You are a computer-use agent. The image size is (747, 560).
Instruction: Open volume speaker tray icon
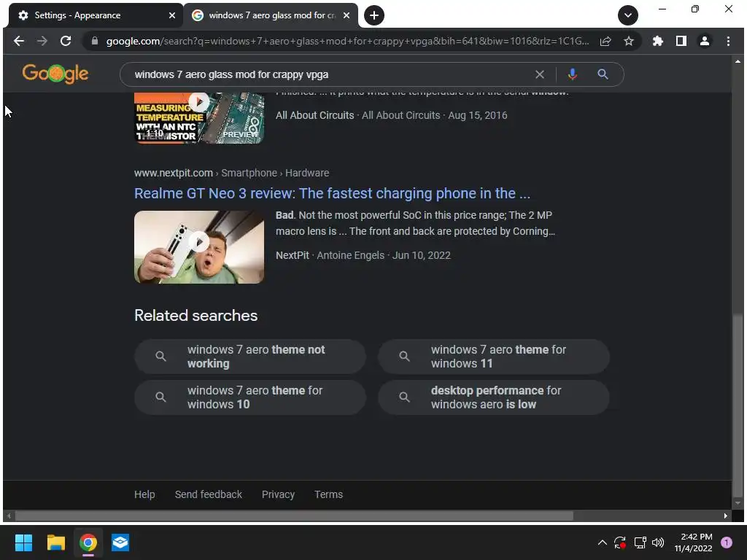[x=658, y=542]
